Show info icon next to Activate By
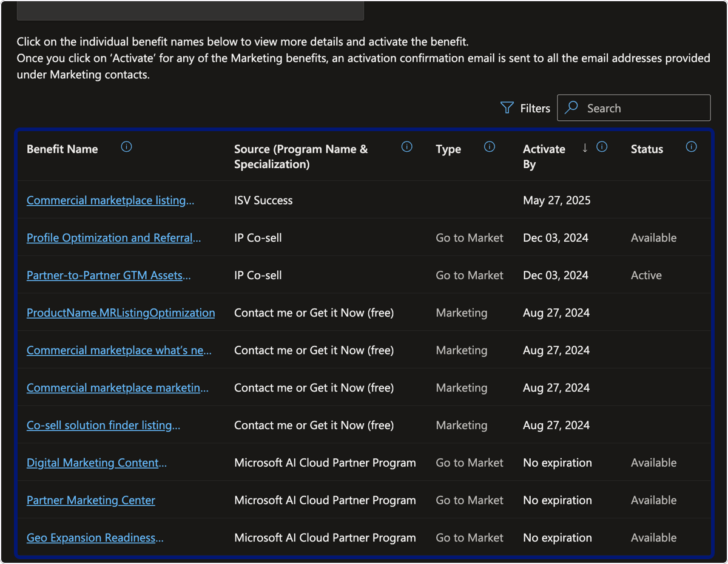The height and width of the screenshot is (564, 728). click(x=602, y=147)
